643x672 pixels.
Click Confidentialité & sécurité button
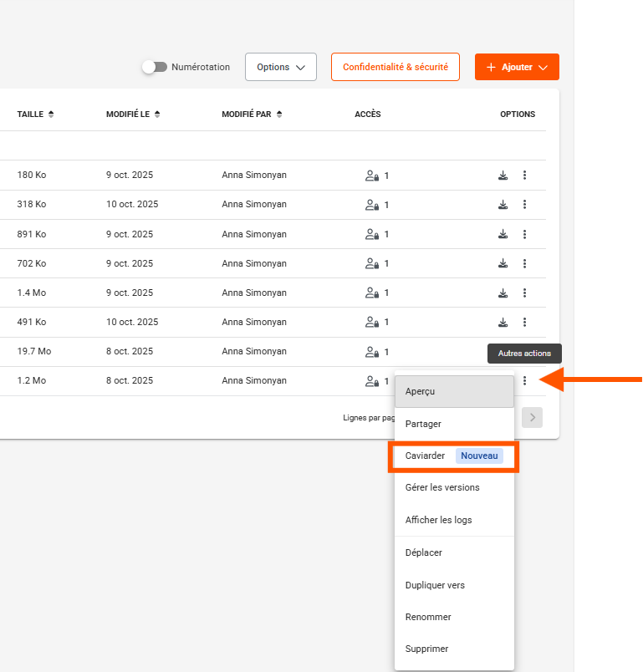pos(395,67)
